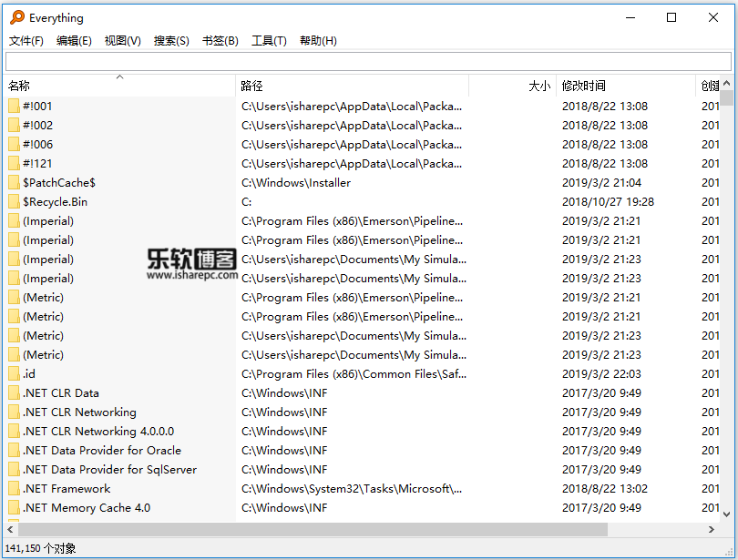
Task: Select the $Recycle.Bin folder name
Action: pos(55,202)
